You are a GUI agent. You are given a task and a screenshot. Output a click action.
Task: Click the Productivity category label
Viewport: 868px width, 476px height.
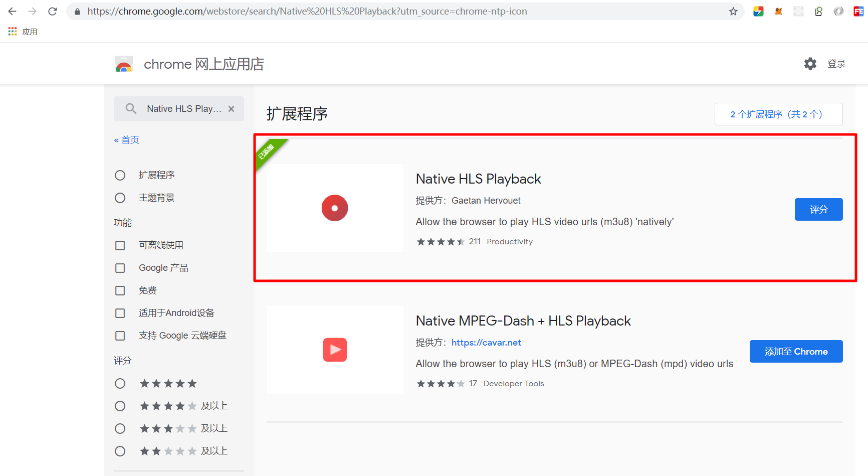click(510, 242)
